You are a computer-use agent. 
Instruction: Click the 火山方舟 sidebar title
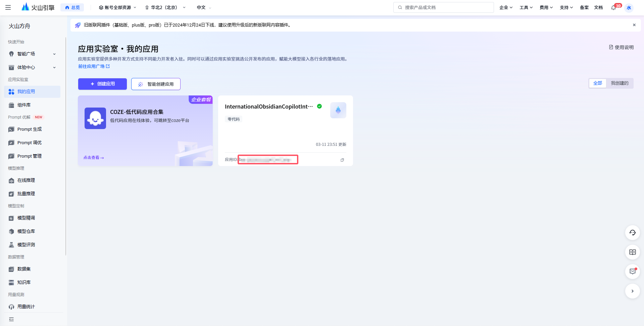[19, 26]
